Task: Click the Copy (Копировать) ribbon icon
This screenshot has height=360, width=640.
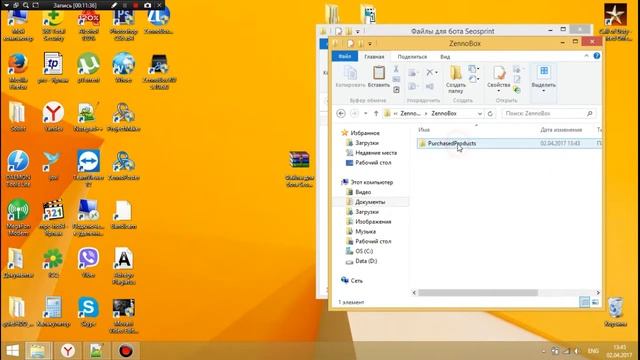Action: pos(350,76)
